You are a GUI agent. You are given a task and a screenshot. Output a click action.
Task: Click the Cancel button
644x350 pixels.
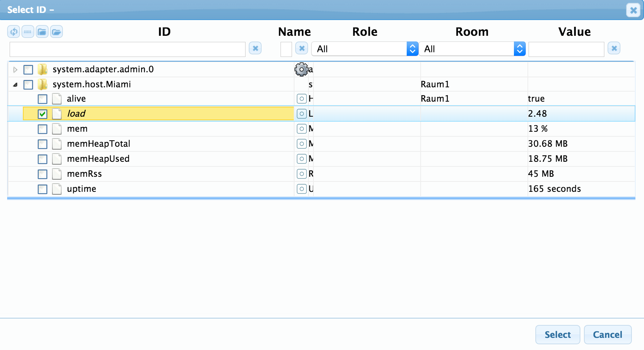pyautogui.click(x=608, y=335)
